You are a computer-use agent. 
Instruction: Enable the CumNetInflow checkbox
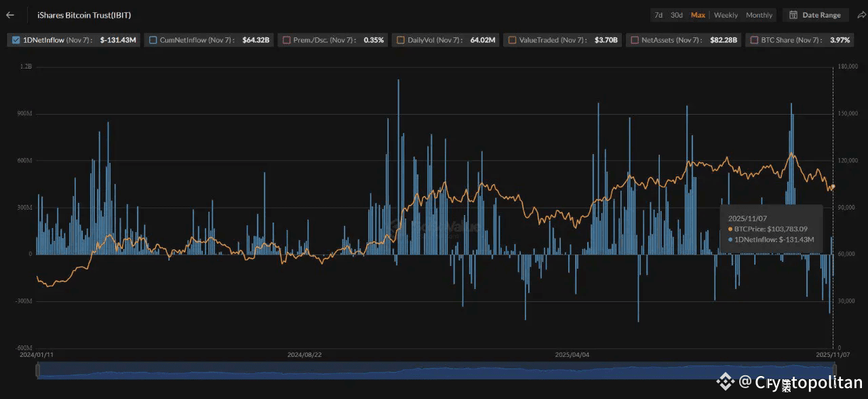pyautogui.click(x=153, y=40)
